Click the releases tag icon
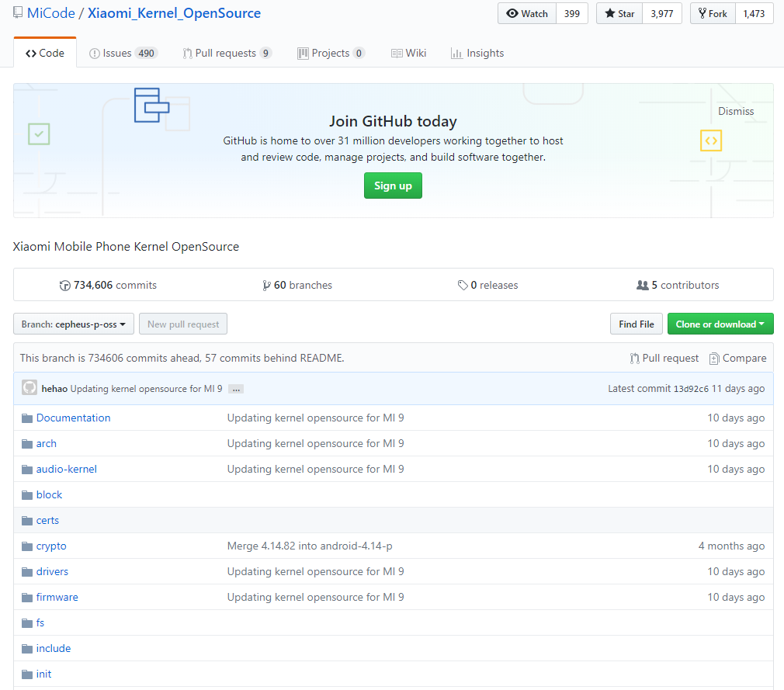Viewport: 784px width, 690px height. point(463,286)
